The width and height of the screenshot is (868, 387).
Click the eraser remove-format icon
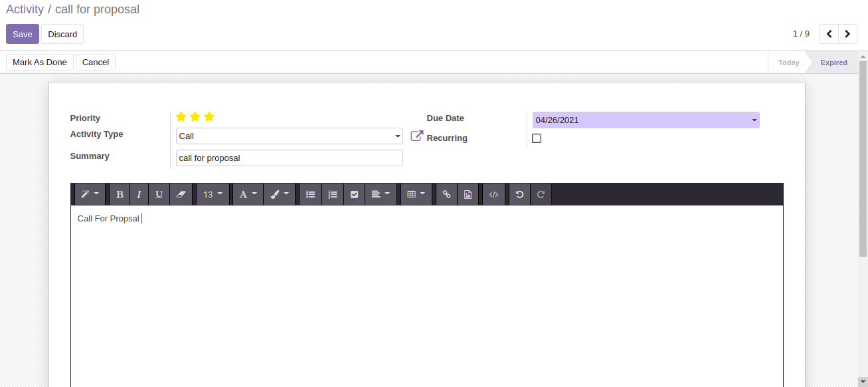pyautogui.click(x=181, y=194)
